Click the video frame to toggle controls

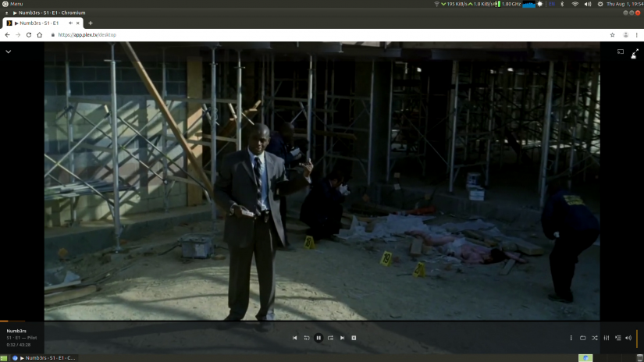322,180
